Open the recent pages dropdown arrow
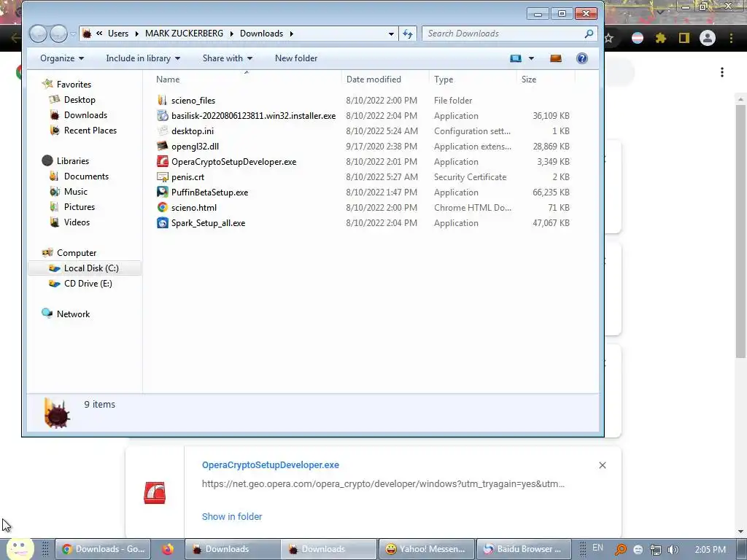This screenshot has width=747, height=560. (x=72, y=34)
